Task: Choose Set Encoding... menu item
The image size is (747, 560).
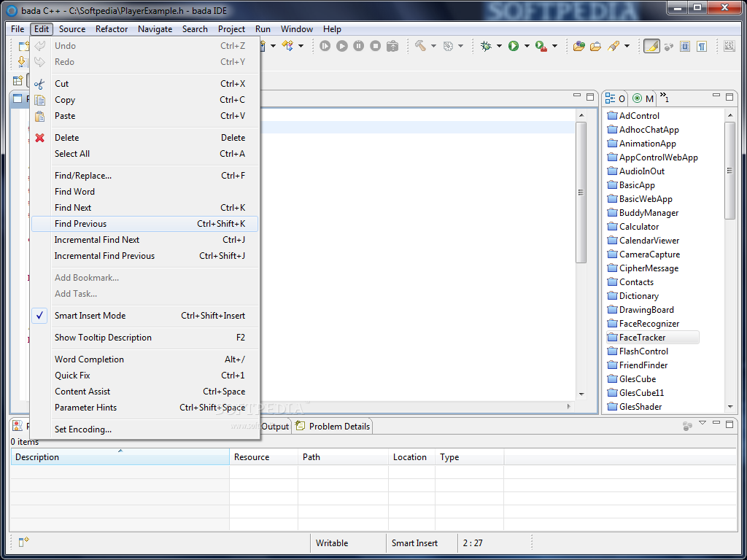Action: click(x=145, y=429)
